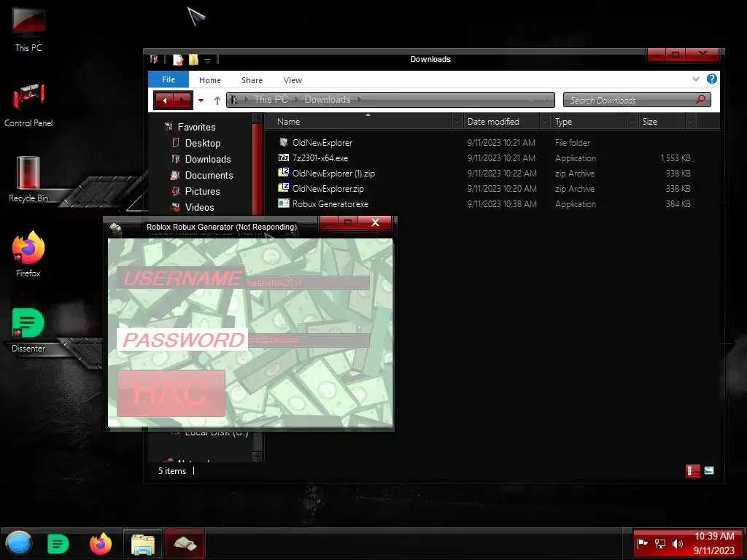Click PASSWORD field in Robux Generator
The height and width of the screenshot is (560, 747).
pyautogui.click(x=309, y=340)
